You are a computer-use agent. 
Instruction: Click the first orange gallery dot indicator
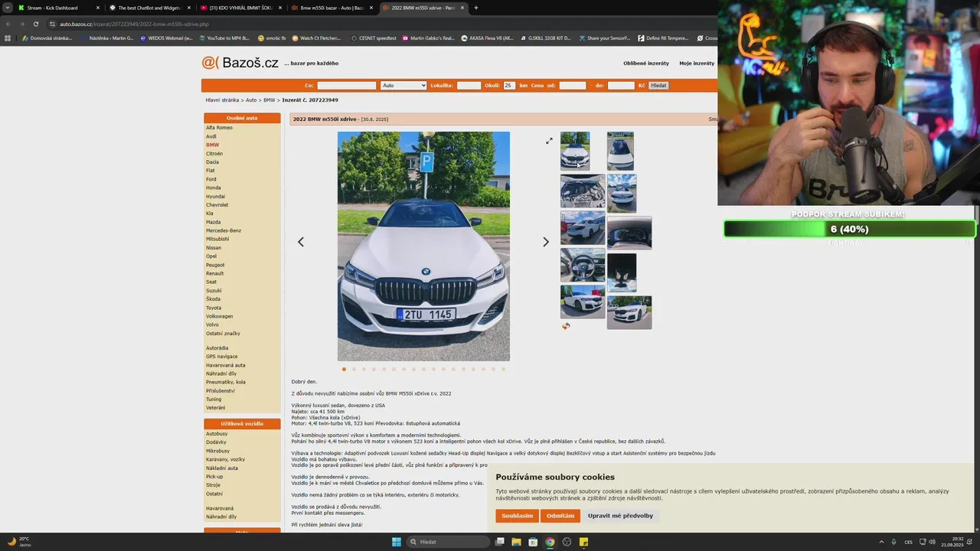click(x=344, y=369)
